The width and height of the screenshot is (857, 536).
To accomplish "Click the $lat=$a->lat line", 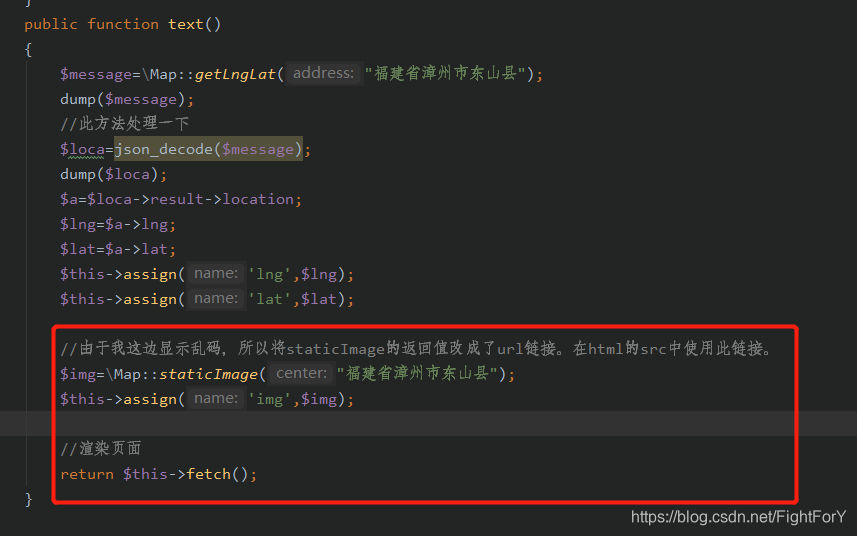I will (118, 250).
